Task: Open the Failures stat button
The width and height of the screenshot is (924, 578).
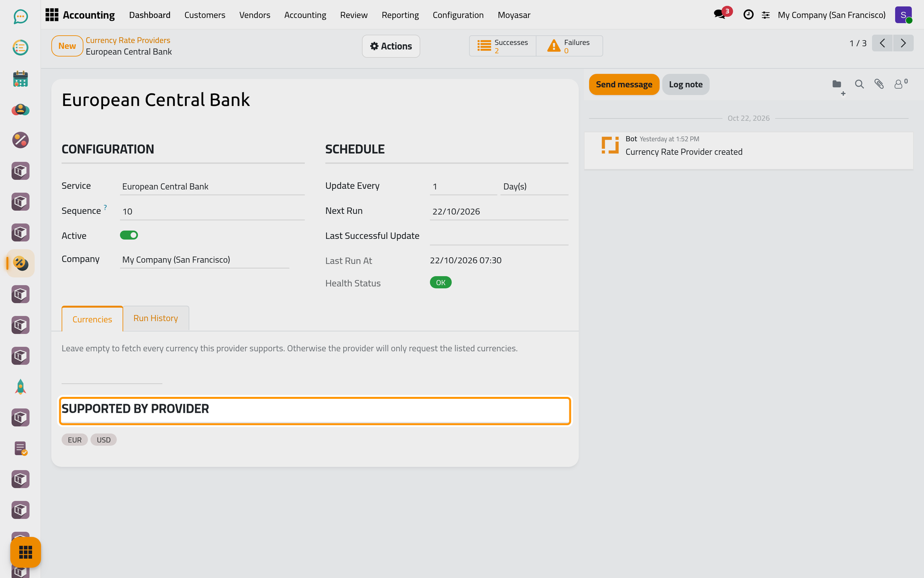Action: pyautogui.click(x=569, y=46)
